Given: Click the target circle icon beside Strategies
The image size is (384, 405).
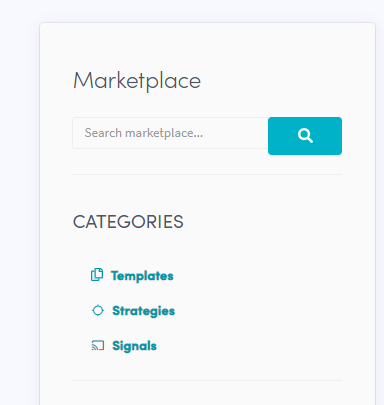Looking at the screenshot, I should (98, 311).
